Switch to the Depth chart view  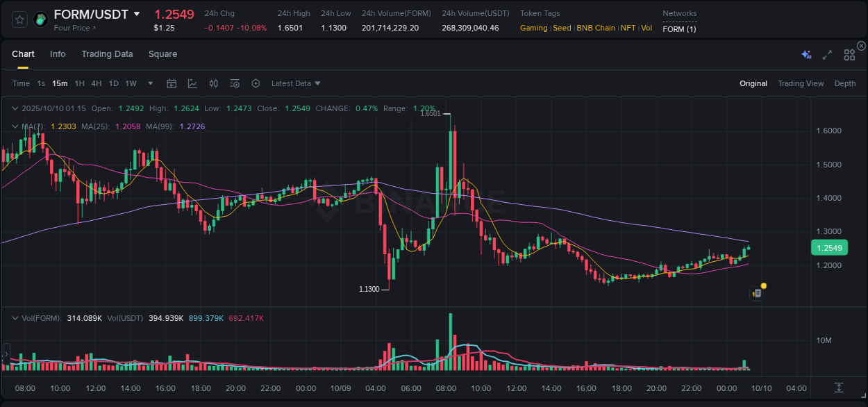click(845, 83)
